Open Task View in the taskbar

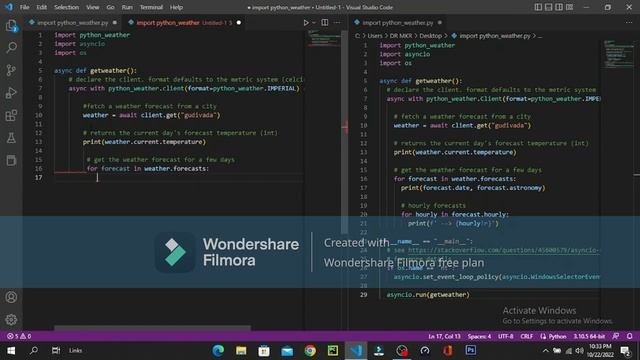click(x=56, y=350)
